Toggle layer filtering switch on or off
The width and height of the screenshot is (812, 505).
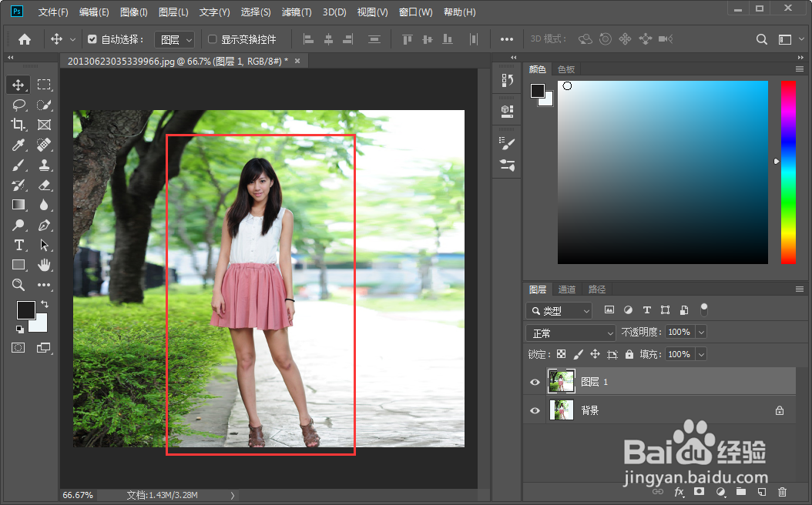point(704,309)
